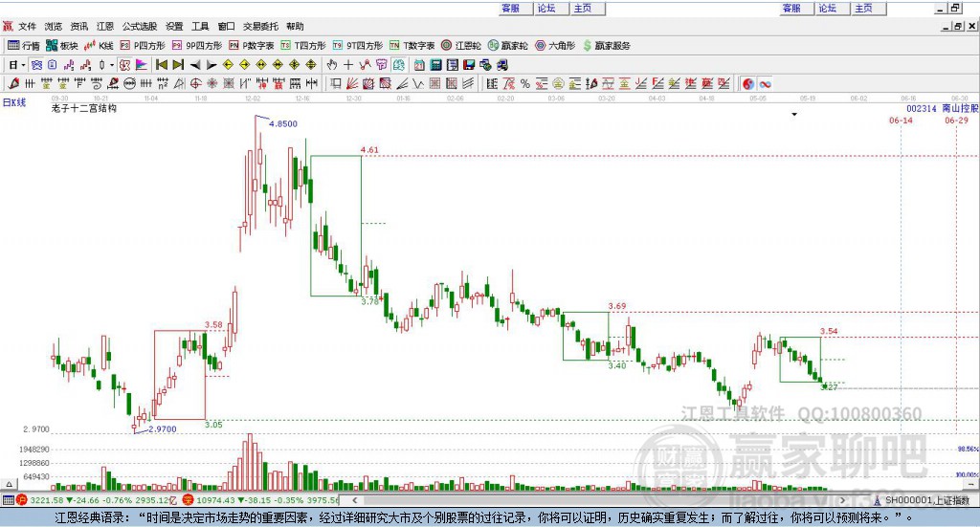The height and width of the screenshot is (527, 980).
Task: Launch the 赢家轮 wheel tool
Action: (x=507, y=46)
